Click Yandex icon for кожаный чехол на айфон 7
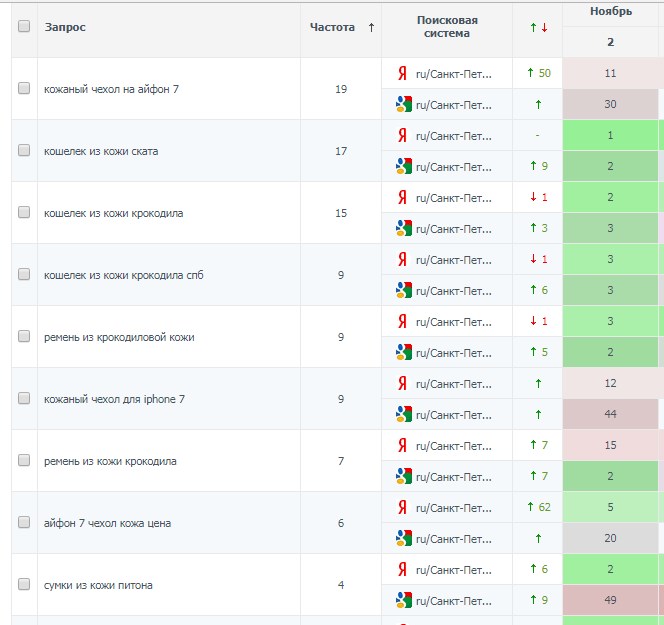This screenshot has height=625, width=664. 402,73
